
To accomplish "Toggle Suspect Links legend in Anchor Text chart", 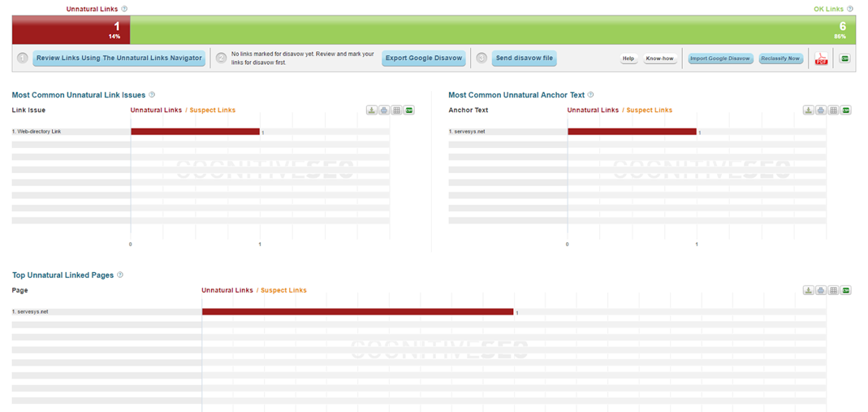I will click(650, 111).
